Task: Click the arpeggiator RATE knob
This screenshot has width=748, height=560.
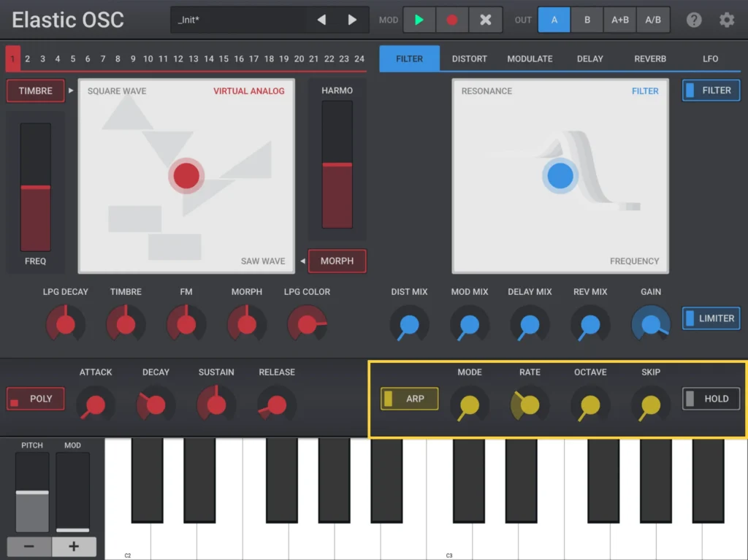Action: tap(530, 405)
